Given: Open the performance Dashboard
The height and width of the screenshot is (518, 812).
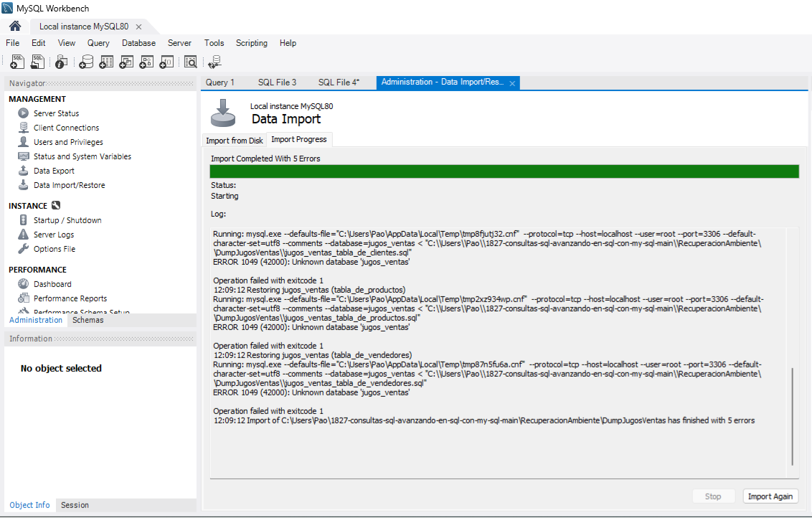Looking at the screenshot, I should pos(52,284).
